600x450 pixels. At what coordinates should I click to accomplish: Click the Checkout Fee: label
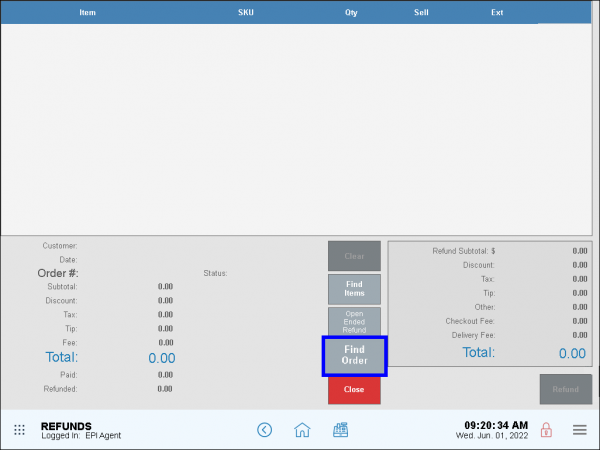(x=470, y=321)
